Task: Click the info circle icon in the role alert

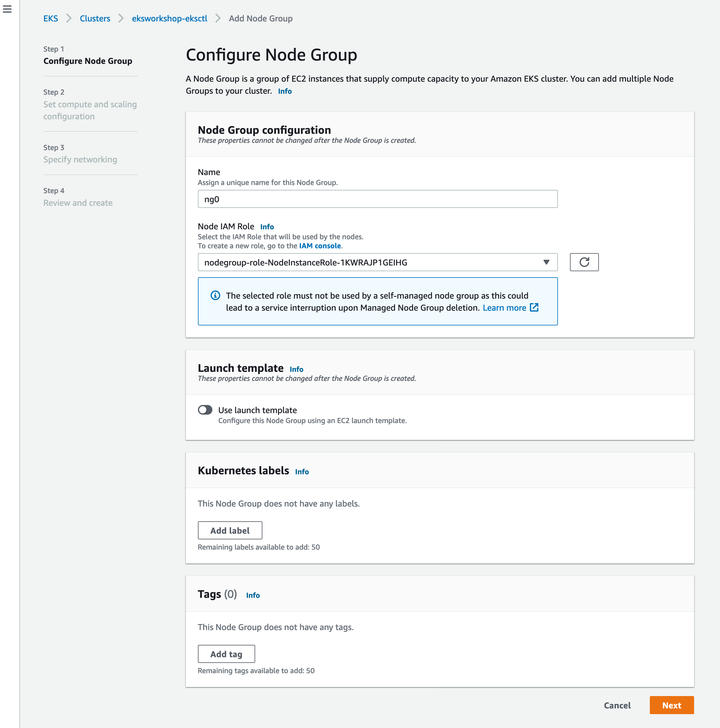Action: tap(215, 295)
